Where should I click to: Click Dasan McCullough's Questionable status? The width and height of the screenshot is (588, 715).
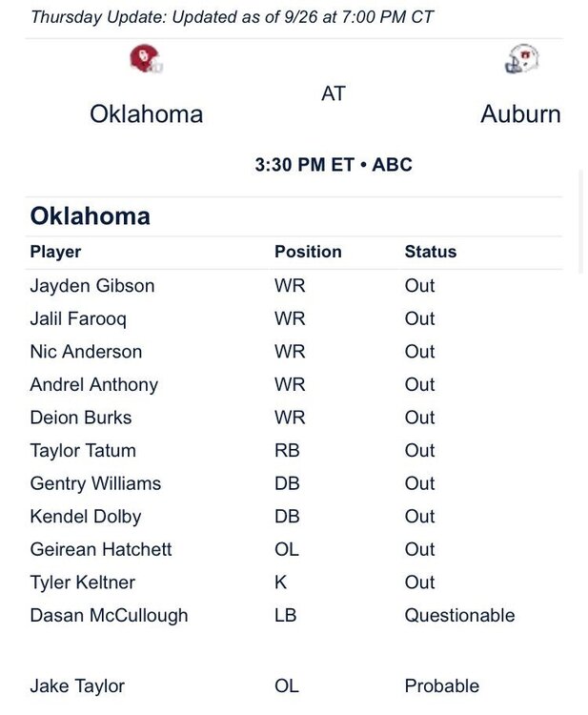point(459,615)
